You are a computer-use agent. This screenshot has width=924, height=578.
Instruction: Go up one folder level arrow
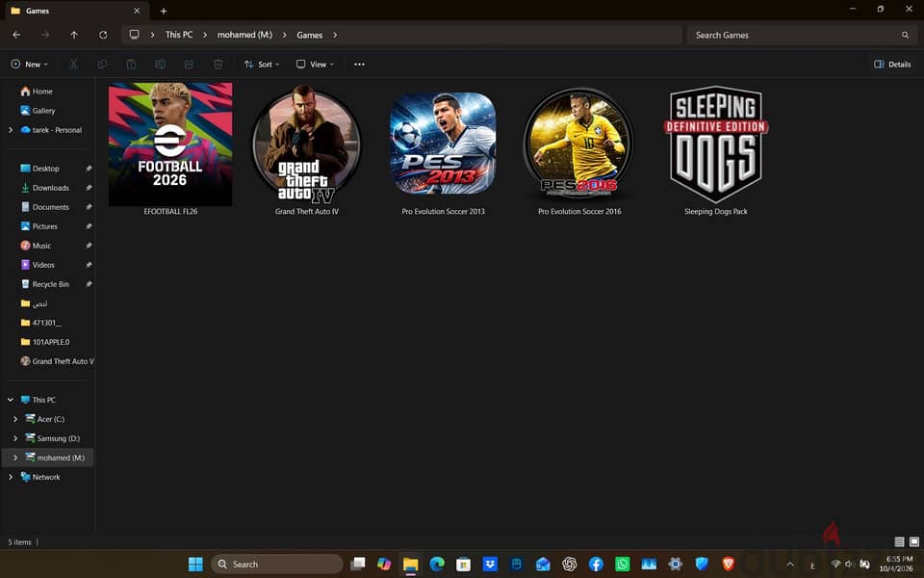(x=74, y=35)
